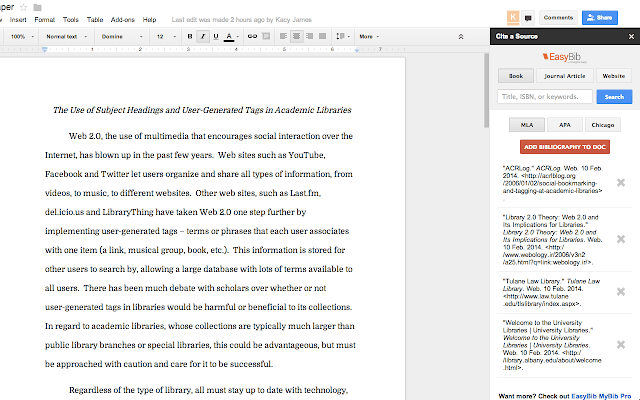Choose the Chicago citation style
Image resolution: width=640 pixels, height=400 pixels.
pos(601,125)
